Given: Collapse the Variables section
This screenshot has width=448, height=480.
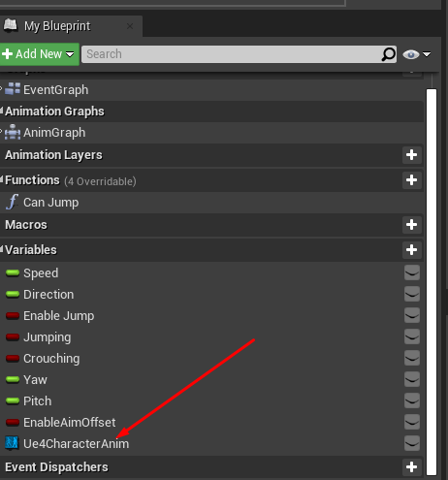Looking at the screenshot, I should pyautogui.click(x=2, y=249).
